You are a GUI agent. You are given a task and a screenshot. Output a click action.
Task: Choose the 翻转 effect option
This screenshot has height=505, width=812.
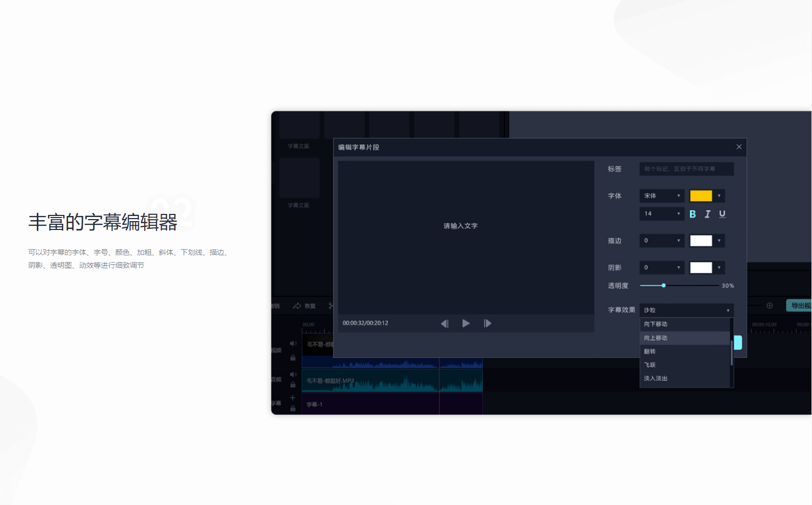coord(685,351)
